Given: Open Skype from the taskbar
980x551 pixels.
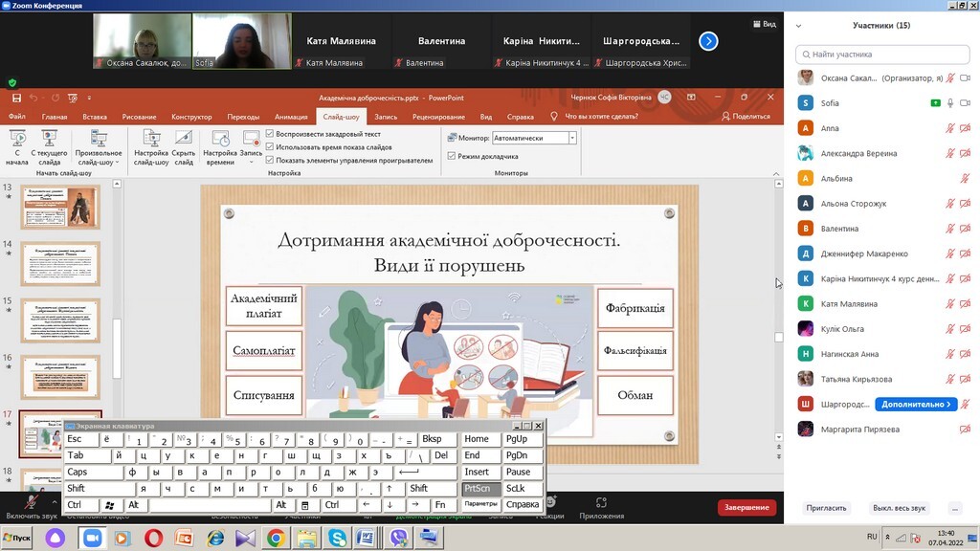Looking at the screenshot, I should click(336, 539).
